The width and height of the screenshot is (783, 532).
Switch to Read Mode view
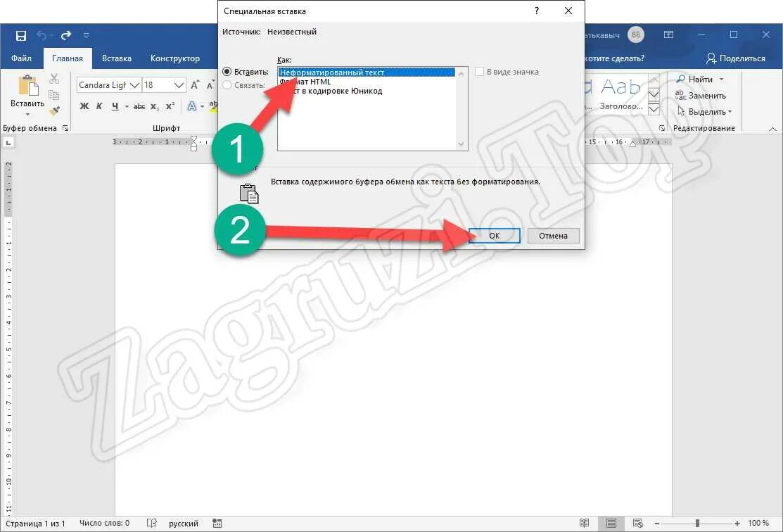[584, 523]
